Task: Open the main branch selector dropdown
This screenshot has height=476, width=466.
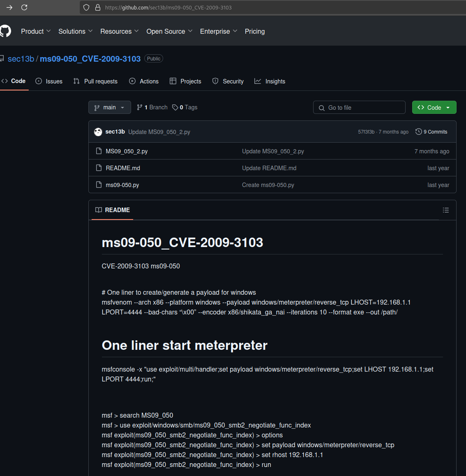Action: pos(110,107)
